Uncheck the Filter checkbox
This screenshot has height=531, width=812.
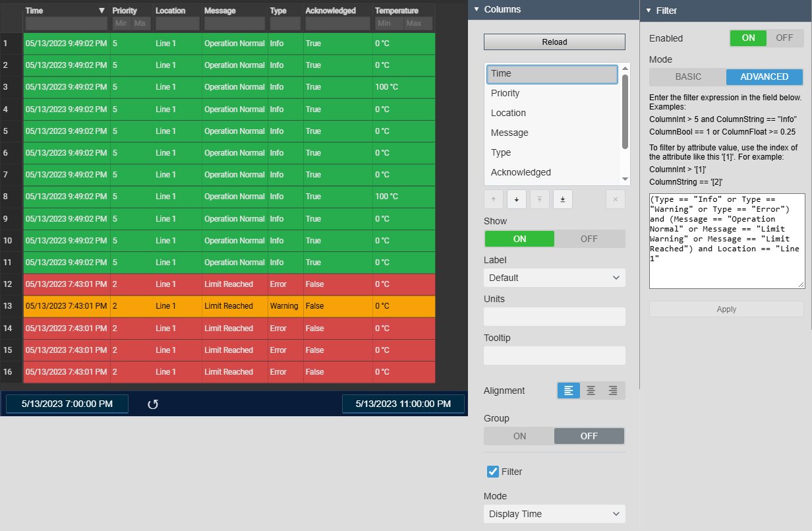pyautogui.click(x=492, y=471)
